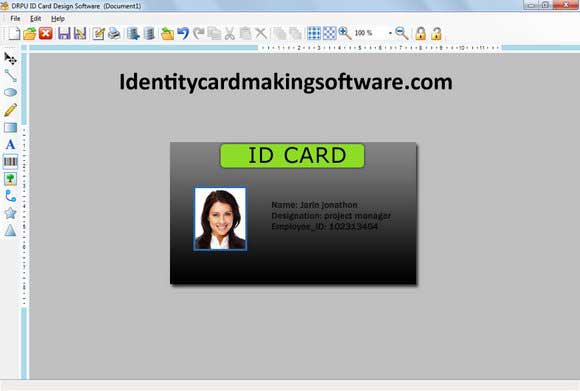Click the Identitycardmakingsoftware.com heading text
Viewport: 580px width, 391px height.
[286, 82]
